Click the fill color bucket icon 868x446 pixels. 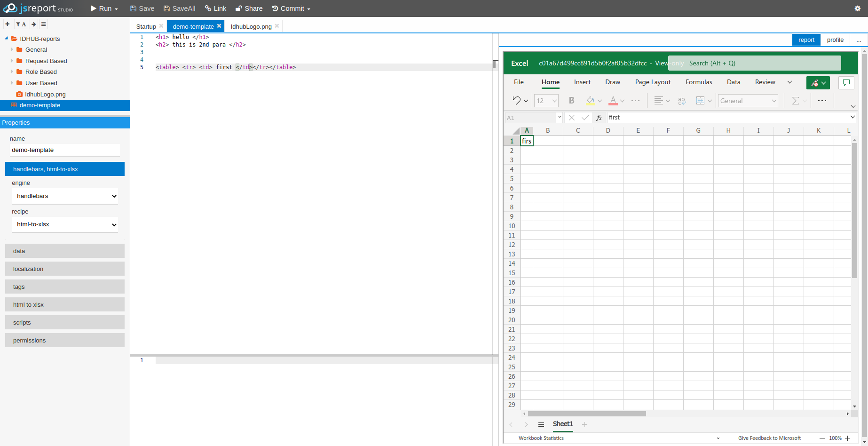coord(590,101)
